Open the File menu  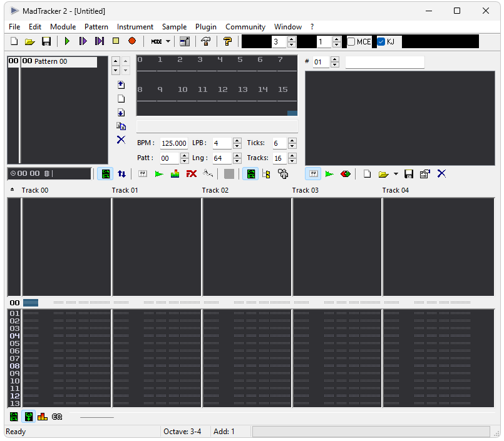coord(14,27)
